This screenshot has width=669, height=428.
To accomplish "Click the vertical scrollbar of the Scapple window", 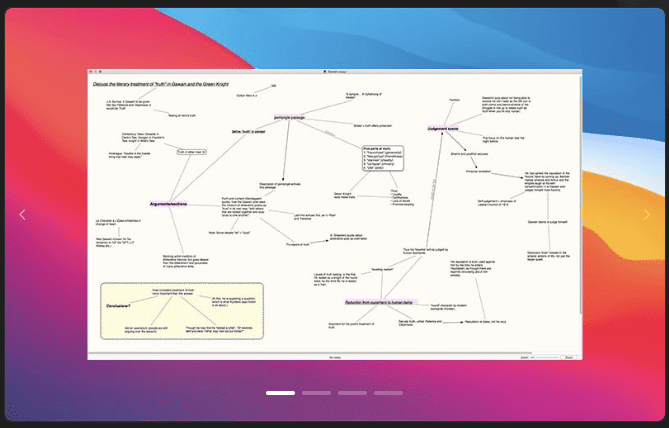I will coord(580,194).
